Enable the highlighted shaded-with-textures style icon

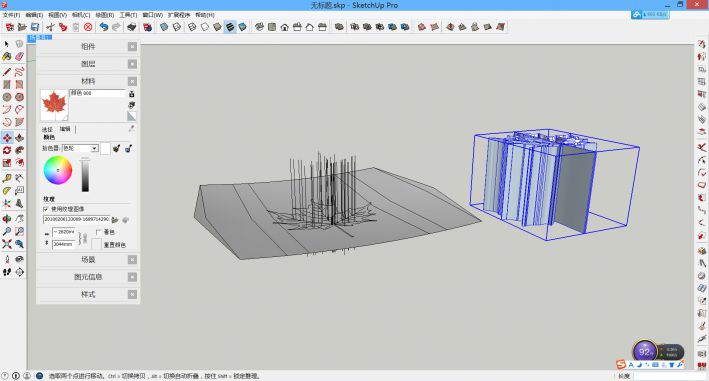pos(230,27)
